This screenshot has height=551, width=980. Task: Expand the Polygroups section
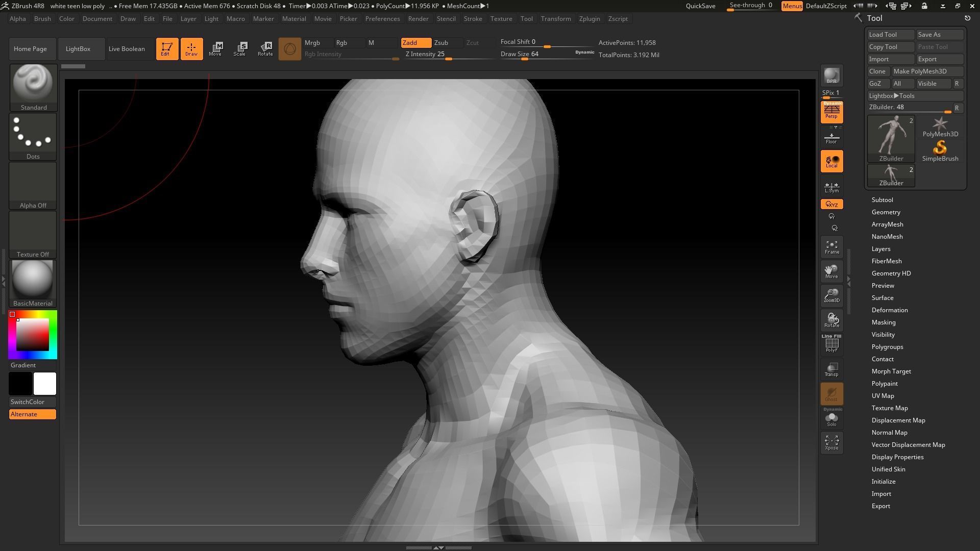point(887,347)
